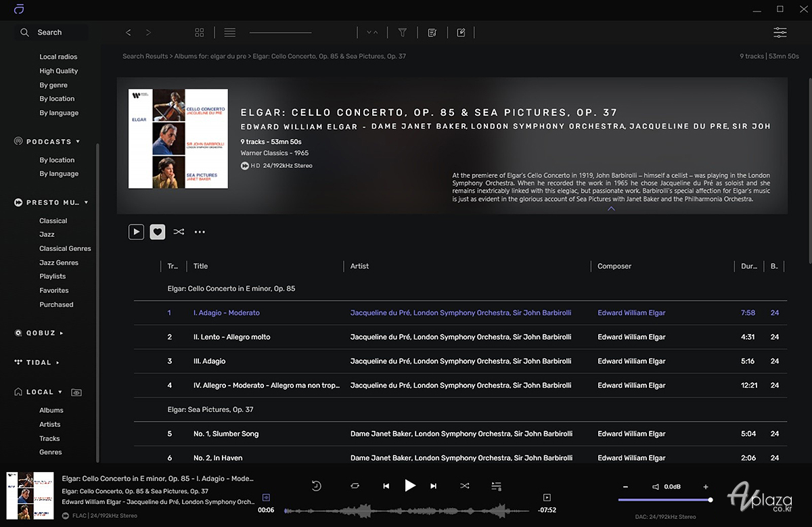The width and height of the screenshot is (812, 527).
Task: Click Search Results breadcrumb link
Action: click(x=145, y=56)
